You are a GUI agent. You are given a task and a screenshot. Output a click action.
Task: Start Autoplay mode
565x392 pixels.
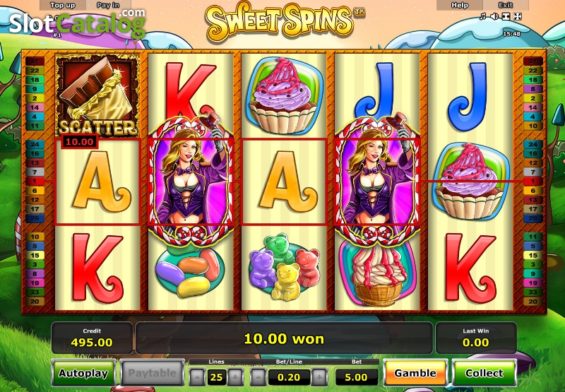click(x=83, y=373)
